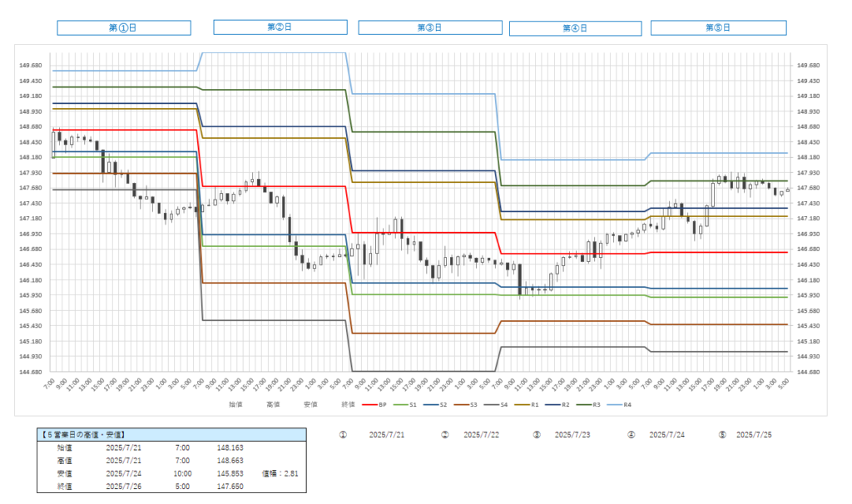Select the 2025/7/23 date under chart

tap(572, 434)
